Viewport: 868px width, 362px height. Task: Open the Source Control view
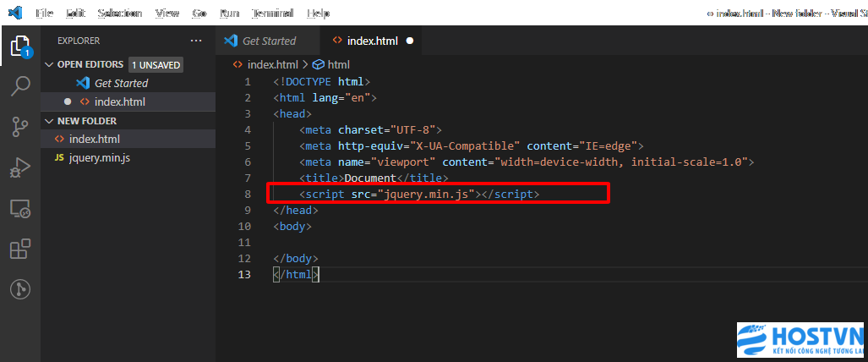tap(20, 126)
